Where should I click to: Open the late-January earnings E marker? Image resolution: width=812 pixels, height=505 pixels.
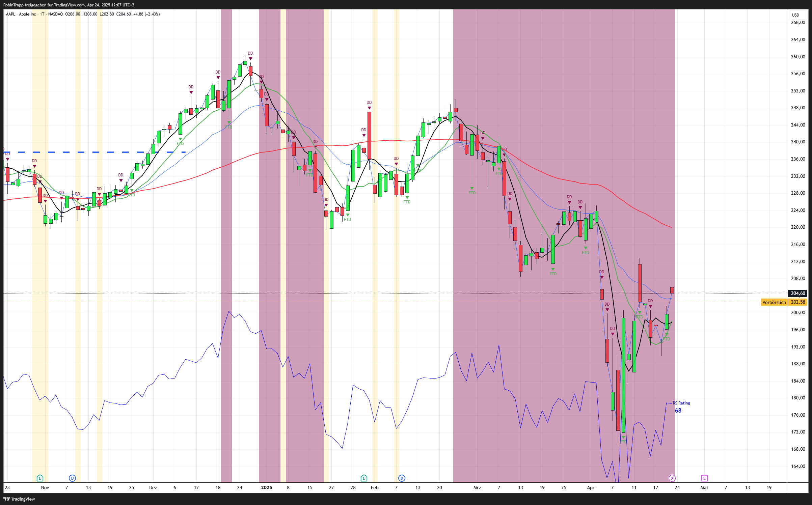click(x=364, y=478)
